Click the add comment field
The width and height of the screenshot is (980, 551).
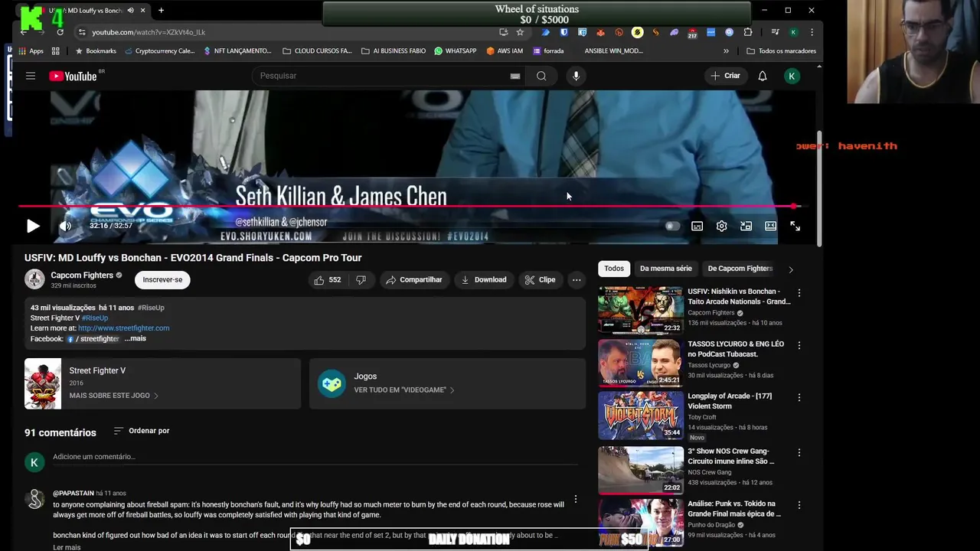(315, 457)
